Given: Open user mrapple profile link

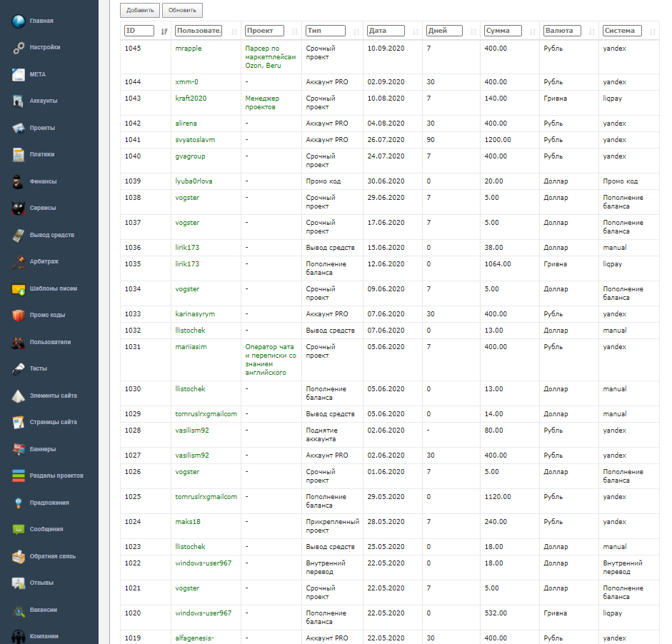Looking at the screenshot, I should (x=188, y=49).
